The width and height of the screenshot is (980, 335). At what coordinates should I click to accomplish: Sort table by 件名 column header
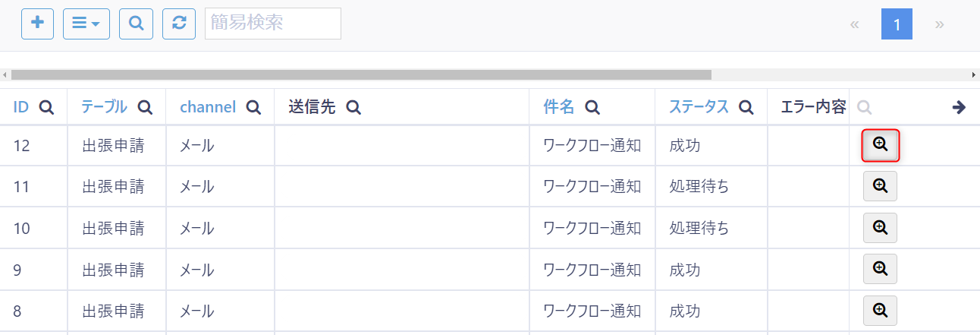tap(559, 107)
